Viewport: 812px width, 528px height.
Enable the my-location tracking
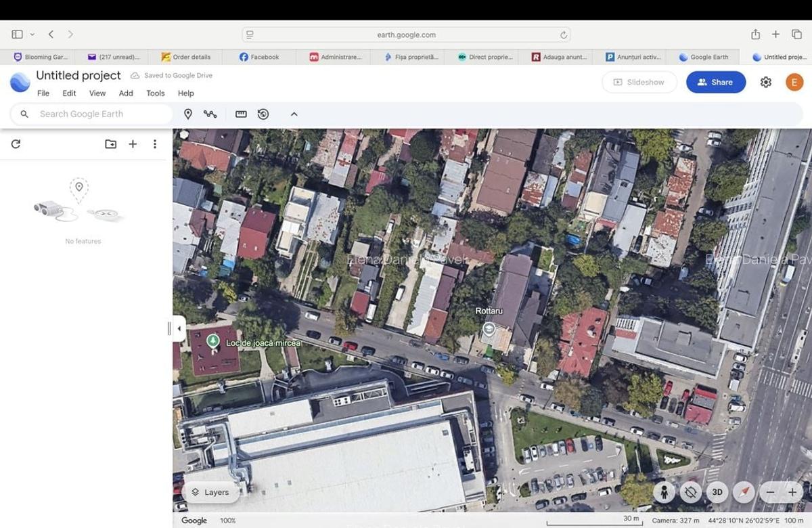tap(691, 492)
